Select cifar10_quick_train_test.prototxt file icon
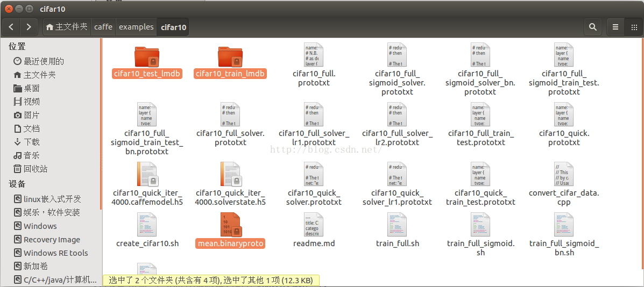 pos(480,174)
